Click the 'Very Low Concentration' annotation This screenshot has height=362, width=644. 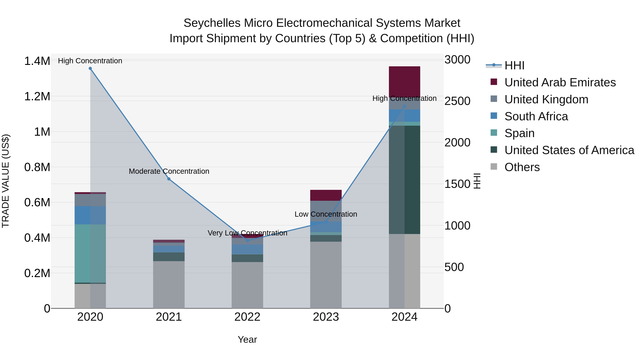(x=248, y=233)
